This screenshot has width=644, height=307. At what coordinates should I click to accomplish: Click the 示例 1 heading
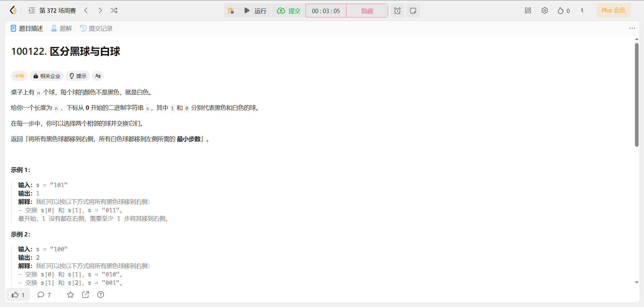tap(20, 170)
